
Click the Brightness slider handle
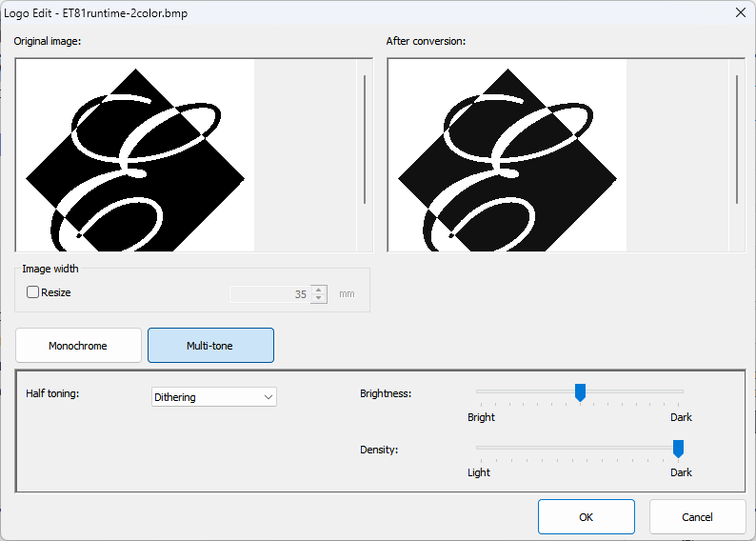(x=580, y=391)
